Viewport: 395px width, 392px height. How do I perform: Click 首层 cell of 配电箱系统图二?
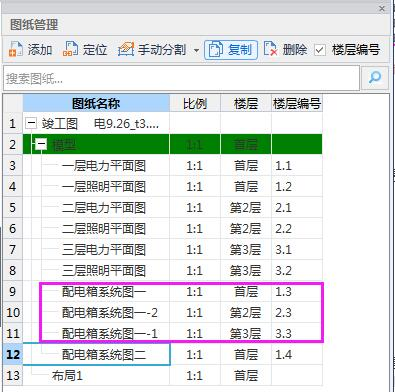246,355
